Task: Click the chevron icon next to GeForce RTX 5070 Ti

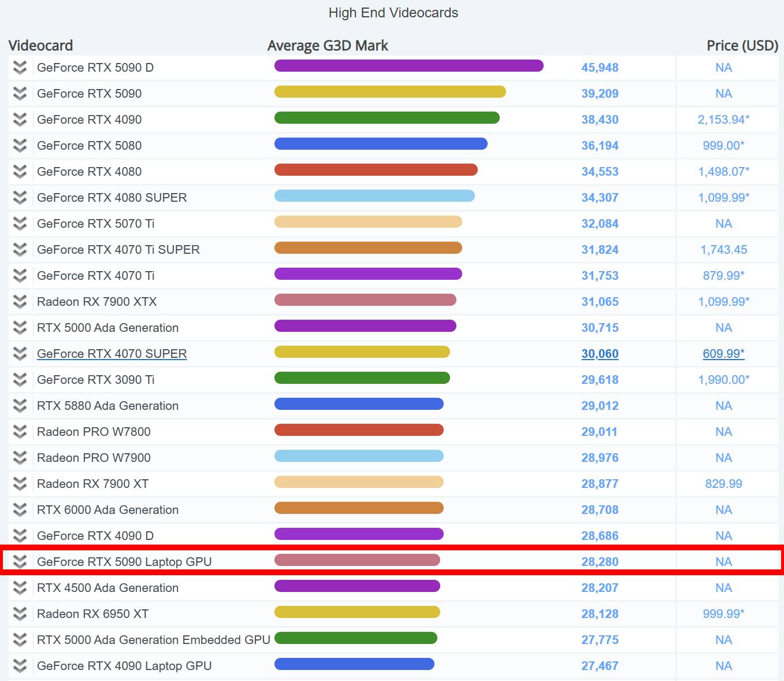Action: 20,224
